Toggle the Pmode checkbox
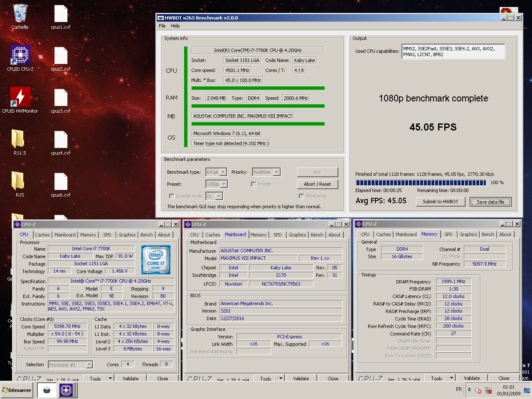532x399 pixels. [x=254, y=184]
